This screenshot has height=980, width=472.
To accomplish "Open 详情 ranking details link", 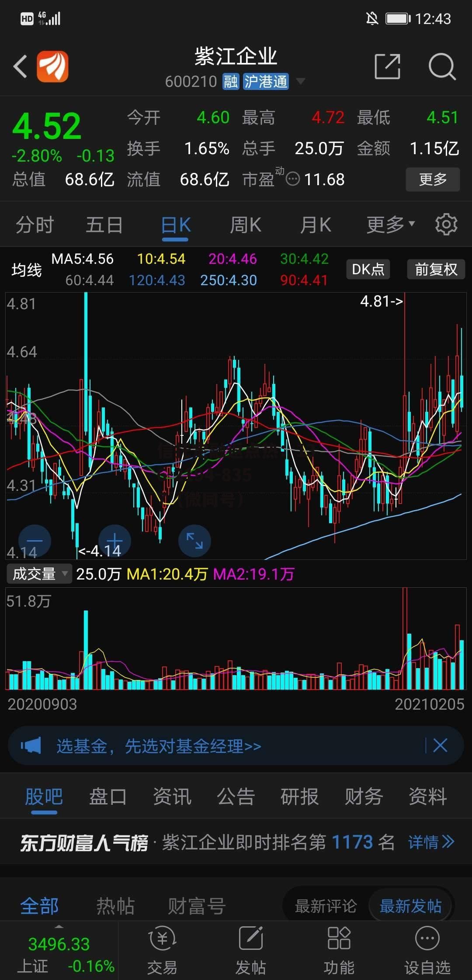I will [x=431, y=842].
